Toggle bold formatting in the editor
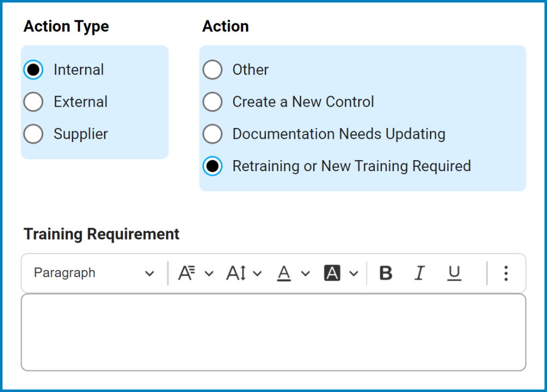This screenshot has height=392, width=547. [386, 273]
